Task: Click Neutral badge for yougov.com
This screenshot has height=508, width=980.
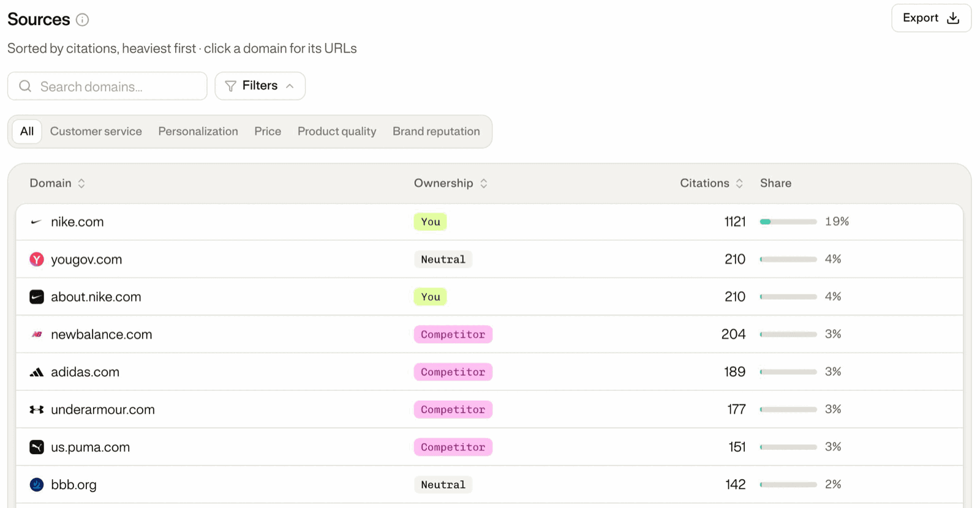Action: (x=443, y=259)
